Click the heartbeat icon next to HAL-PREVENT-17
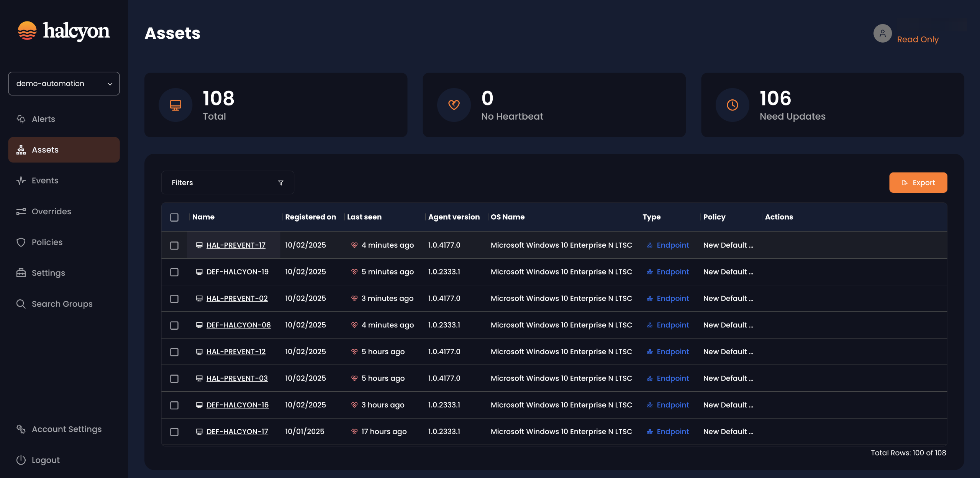This screenshot has height=478, width=980. point(354,245)
